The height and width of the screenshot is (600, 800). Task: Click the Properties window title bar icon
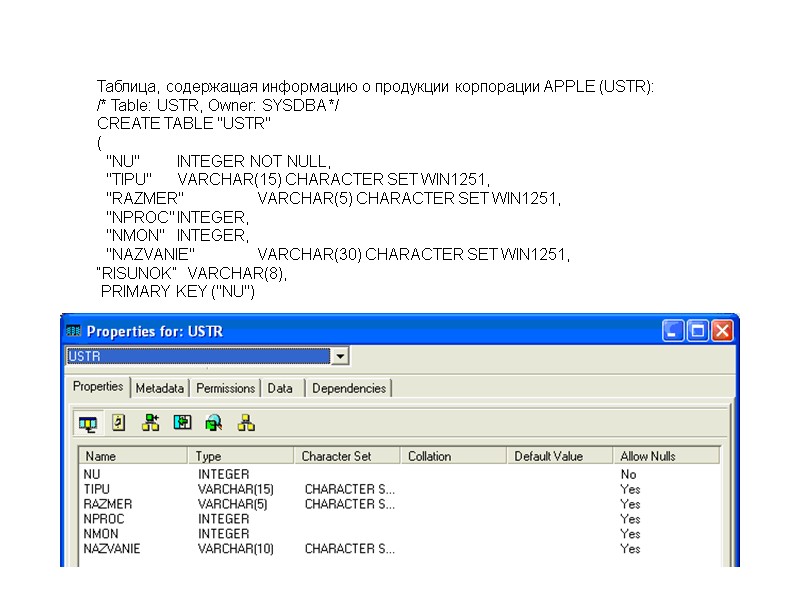coord(73,330)
